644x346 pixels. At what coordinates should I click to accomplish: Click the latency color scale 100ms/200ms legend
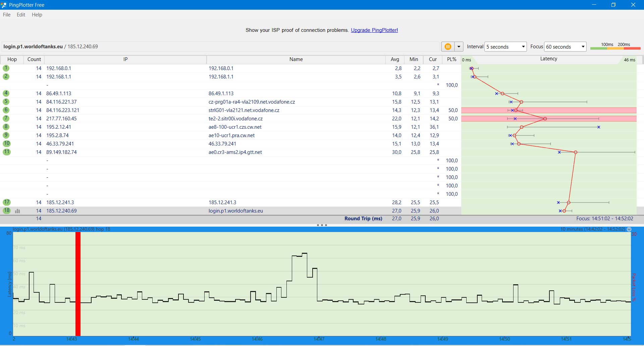click(615, 46)
